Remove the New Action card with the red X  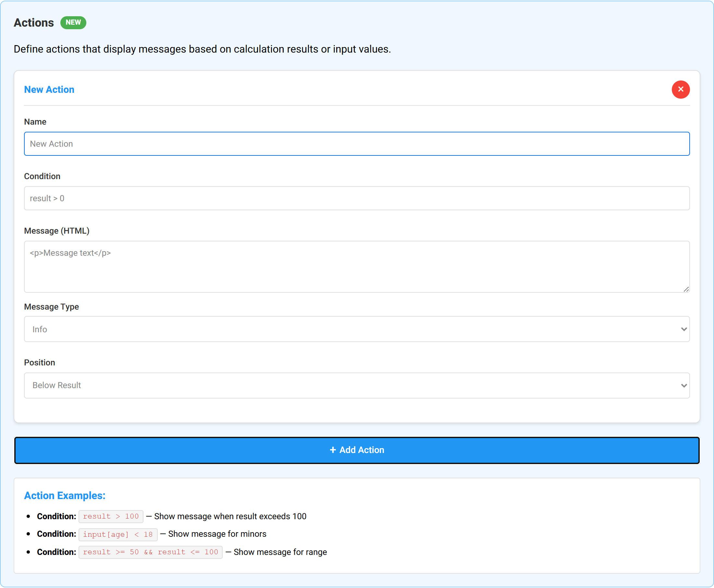pyautogui.click(x=681, y=90)
